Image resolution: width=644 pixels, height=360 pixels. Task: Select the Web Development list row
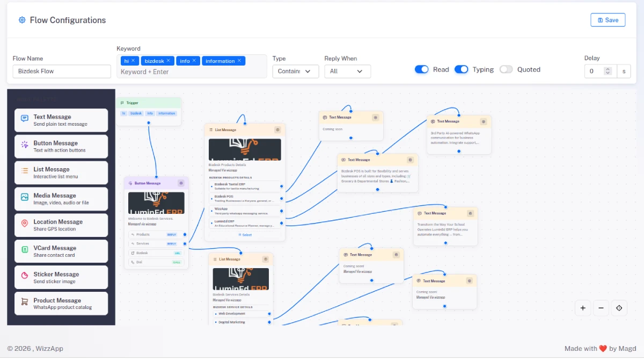click(x=241, y=314)
